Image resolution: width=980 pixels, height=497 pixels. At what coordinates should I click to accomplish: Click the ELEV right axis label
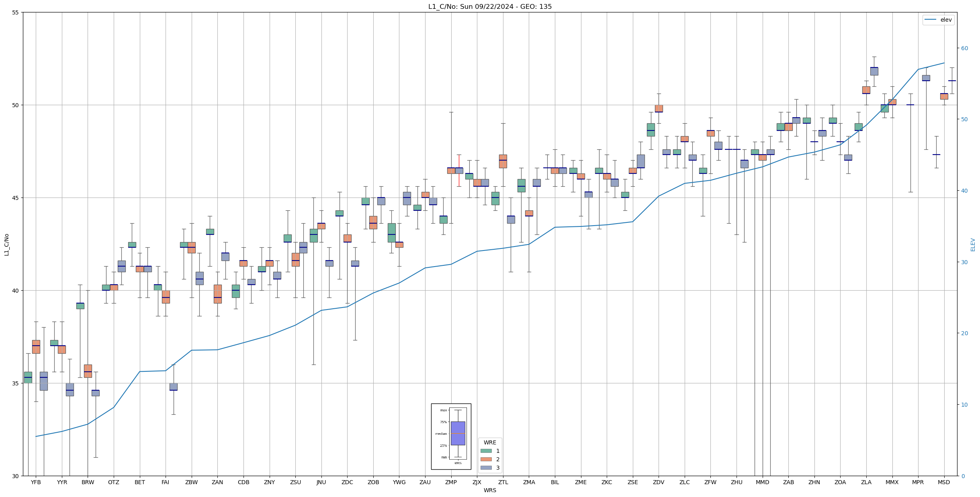coord(973,244)
